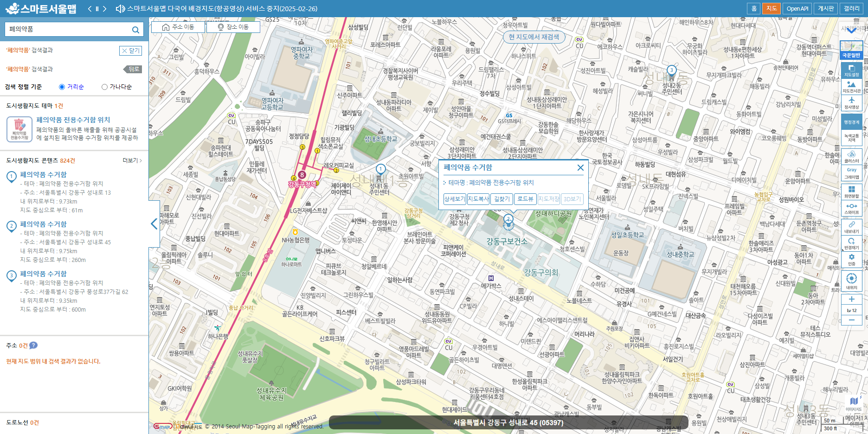The height and width of the screenshot is (434, 868).
Task: Click 지도저장 in popup
Action: [x=549, y=199]
